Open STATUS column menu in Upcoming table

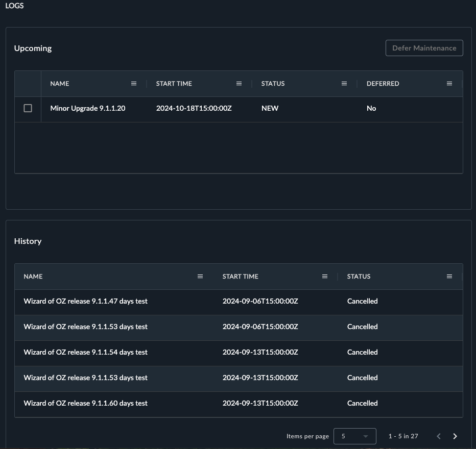pos(344,84)
